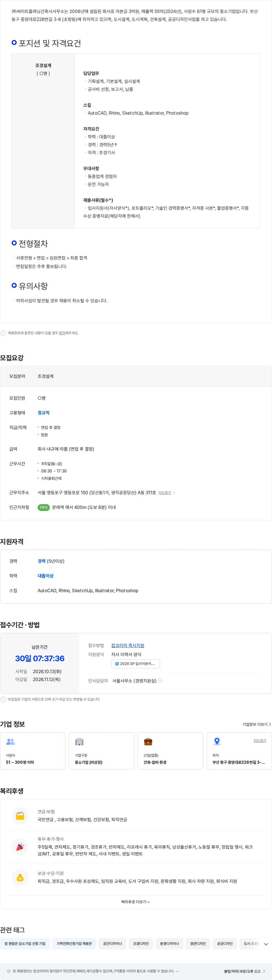
Task: Click the chevron after the work address 지도보기
Action: (175, 493)
